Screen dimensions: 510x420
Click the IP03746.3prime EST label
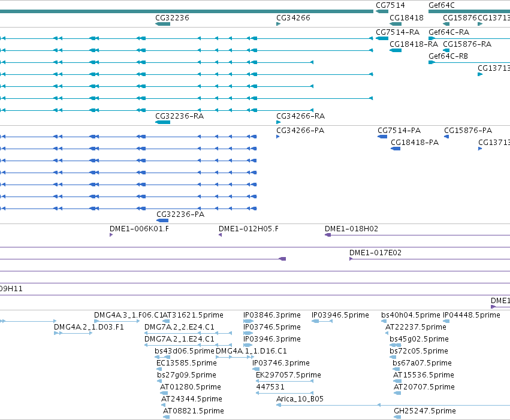click(x=281, y=363)
